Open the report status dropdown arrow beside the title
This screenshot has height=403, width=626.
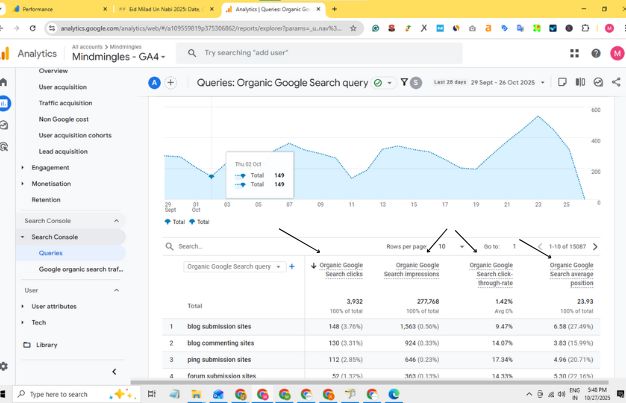(x=389, y=83)
